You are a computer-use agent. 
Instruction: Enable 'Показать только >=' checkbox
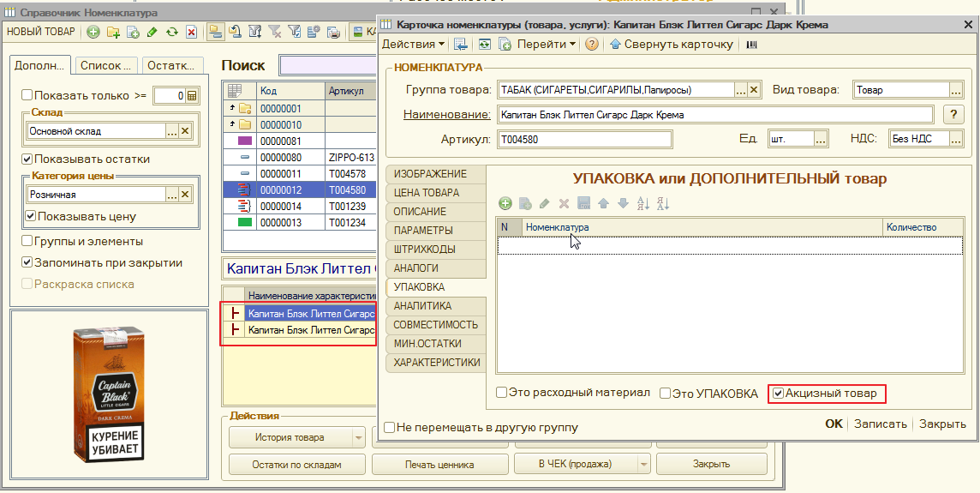(x=27, y=95)
